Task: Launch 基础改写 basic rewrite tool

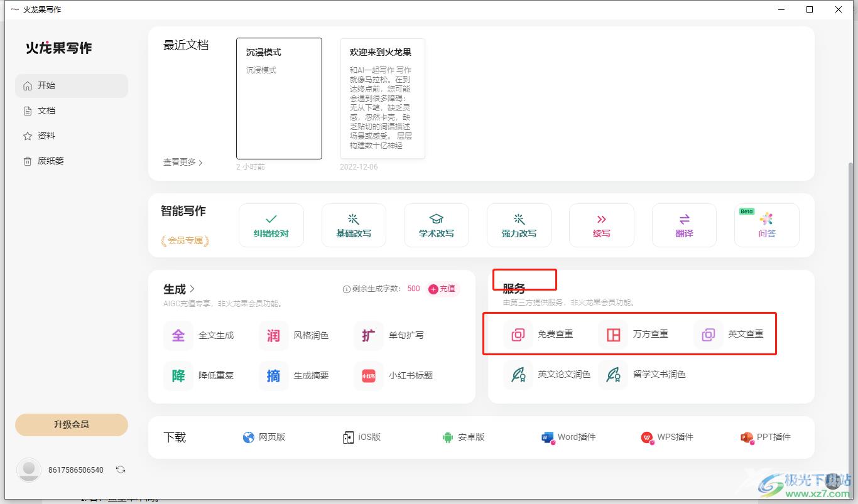Action: coord(354,225)
